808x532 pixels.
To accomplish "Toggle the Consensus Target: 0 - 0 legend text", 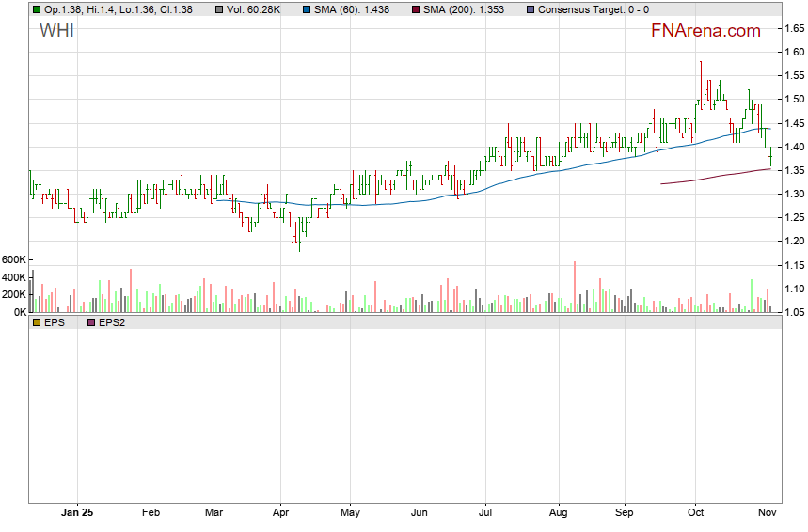I will pos(593,9).
